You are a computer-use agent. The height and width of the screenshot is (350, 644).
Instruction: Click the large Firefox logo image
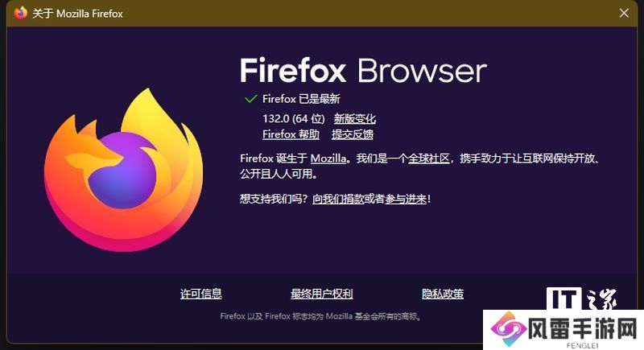[x=124, y=170]
